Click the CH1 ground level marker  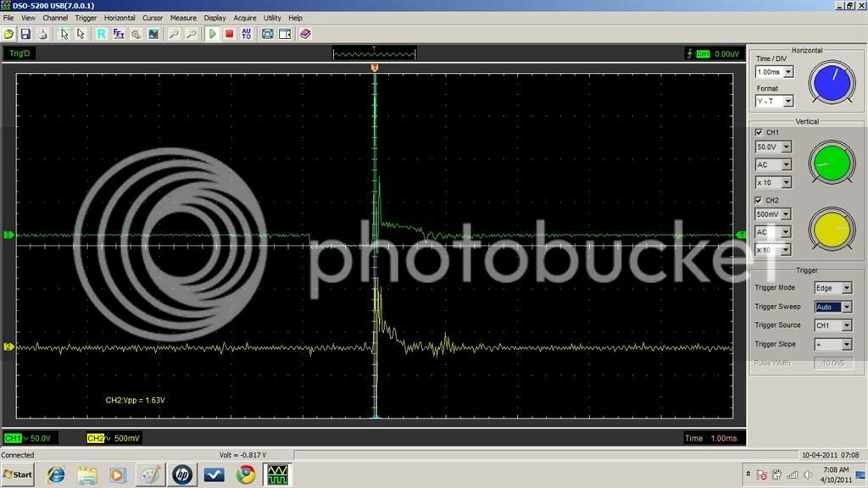click(8, 236)
